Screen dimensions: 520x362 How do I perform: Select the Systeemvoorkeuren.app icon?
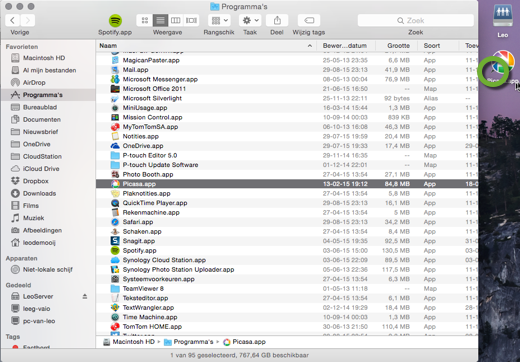click(x=115, y=279)
